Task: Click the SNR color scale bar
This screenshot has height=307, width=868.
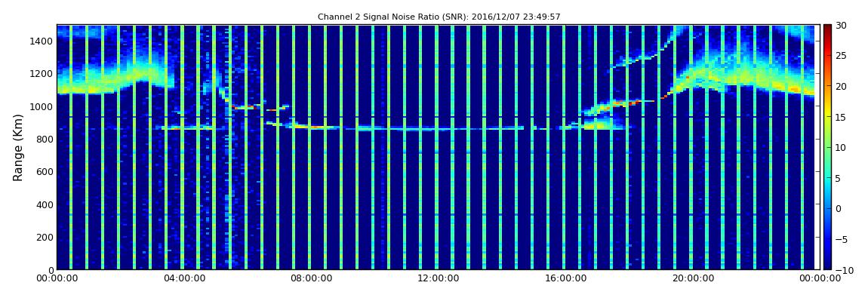Action: click(x=827, y=146)
